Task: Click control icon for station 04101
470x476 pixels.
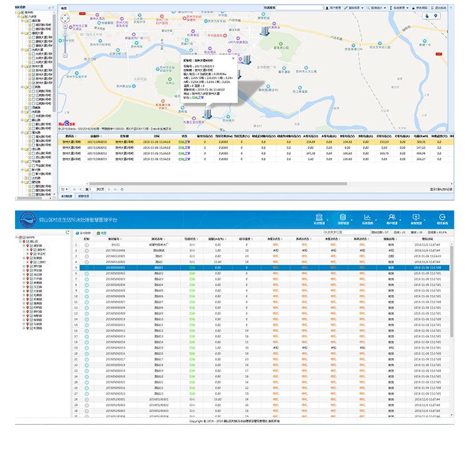Action: click(x=86, y=245)
